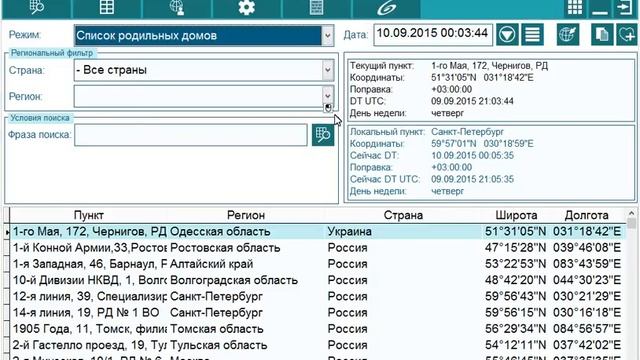The height and width of the screenshot is (360, 640).
Task: Click latitude 48°42'20"N cell
Action: pyautogui.click(x=516, y=280)
